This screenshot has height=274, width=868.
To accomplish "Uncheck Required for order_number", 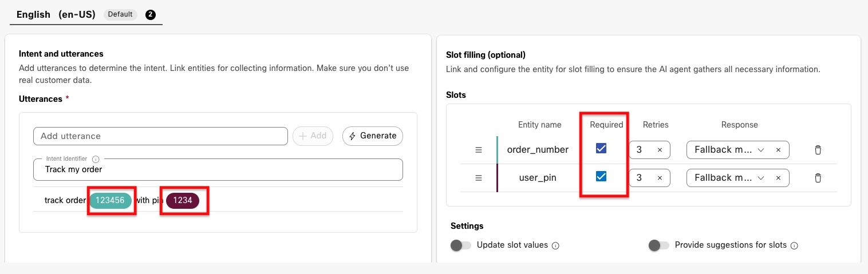I will coord(601,149).
